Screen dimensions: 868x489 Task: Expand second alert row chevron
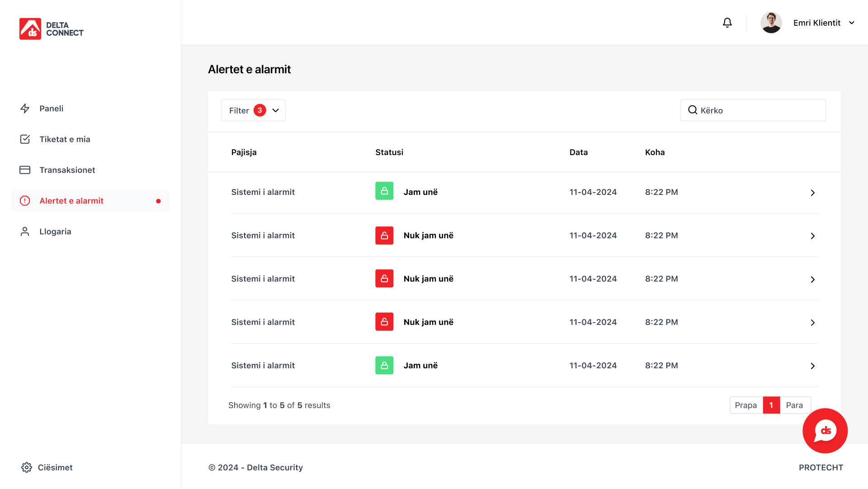pyautogui.click(x=812, y=236)
